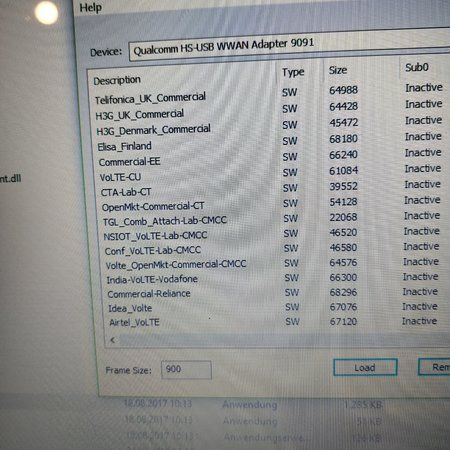This screenshot has width=450, height=450.
Task: Click the left scroll arrow of the list
Action: point(113,340)
